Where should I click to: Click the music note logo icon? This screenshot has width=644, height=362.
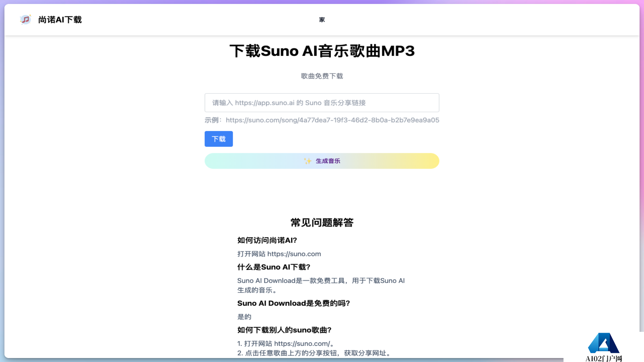tap(25, 19)
